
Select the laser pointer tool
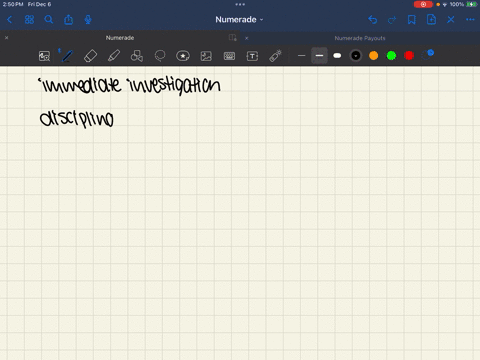(x=275, y=56)
